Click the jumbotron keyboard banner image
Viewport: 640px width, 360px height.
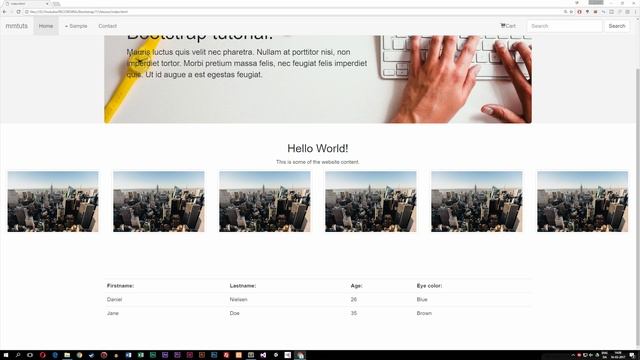point(318,79)
